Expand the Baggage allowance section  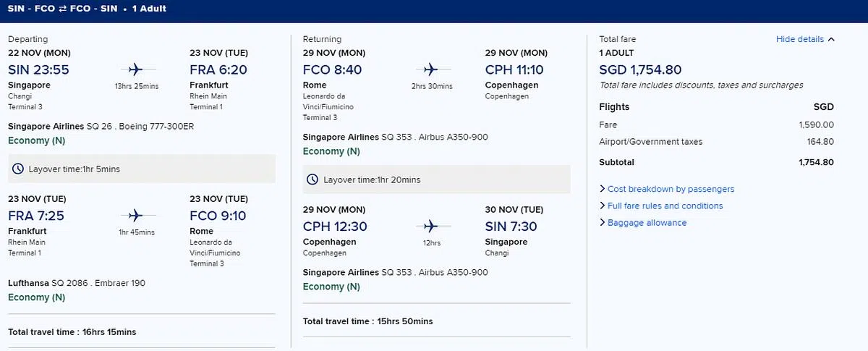tap(647, 223)
